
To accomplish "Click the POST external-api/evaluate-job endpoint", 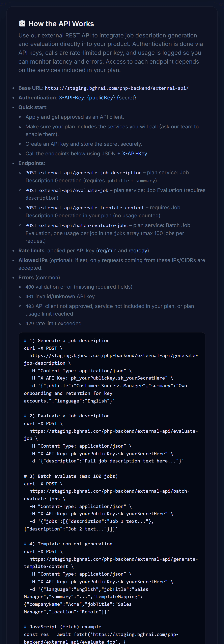I will click(x=67, y=191).
